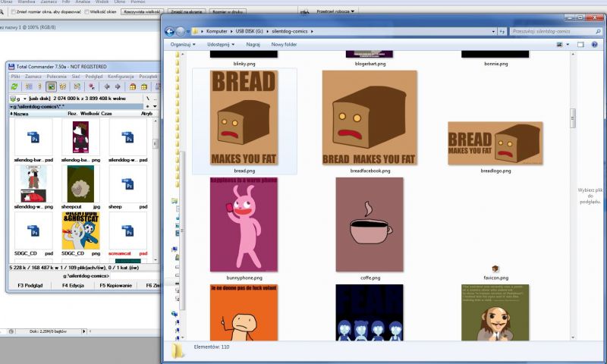Select breadfacebook.png thumbnail in Explorer

click(x=370, y=118)
